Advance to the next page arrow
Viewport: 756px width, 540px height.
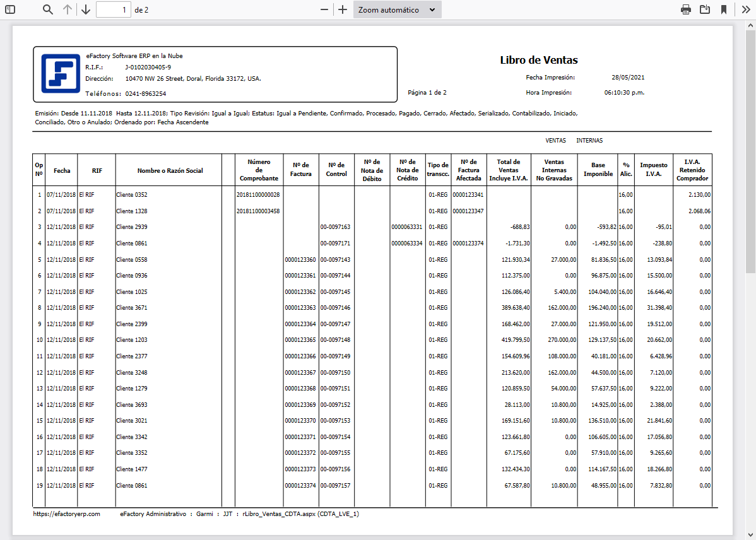pos(85,9)
